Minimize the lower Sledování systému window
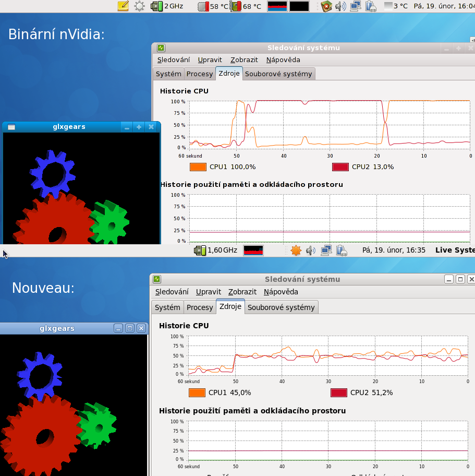This screenshot has height=476, width=475. pyautogui.click(x=449, y=279)
